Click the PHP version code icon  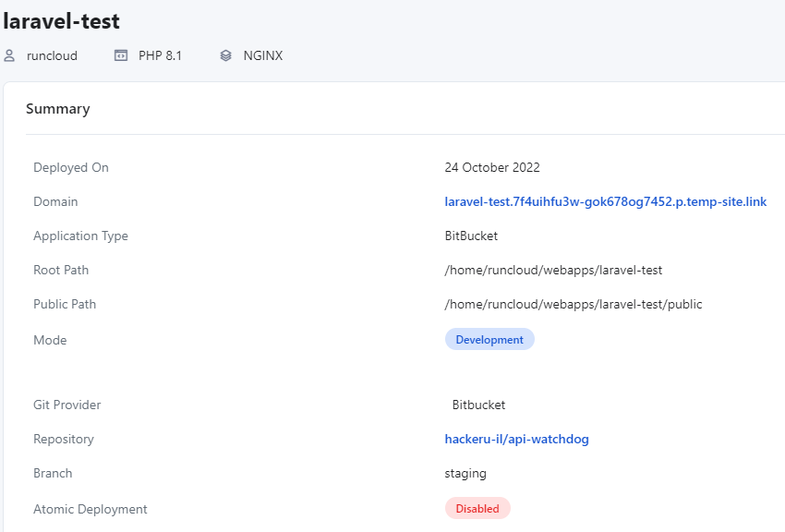121,55
